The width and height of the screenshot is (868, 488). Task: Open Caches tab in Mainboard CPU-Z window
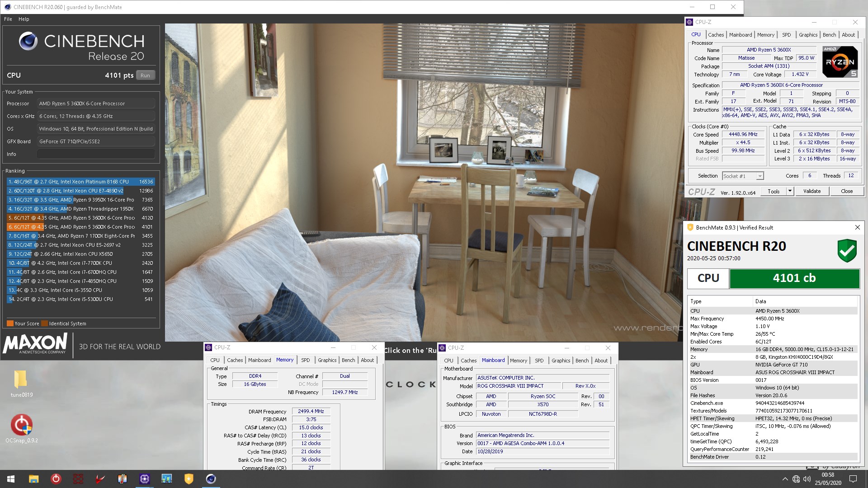(x=468, y=361)
